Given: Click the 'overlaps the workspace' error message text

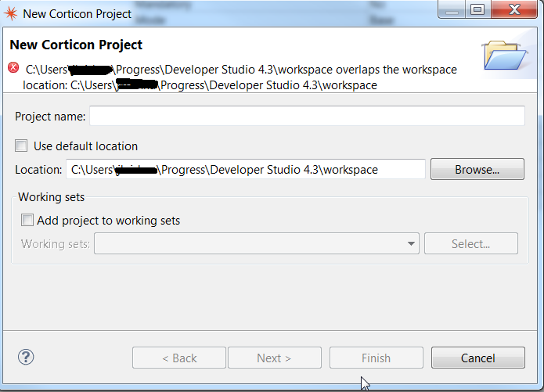Looking at the screenshot, I should point(396,70).
